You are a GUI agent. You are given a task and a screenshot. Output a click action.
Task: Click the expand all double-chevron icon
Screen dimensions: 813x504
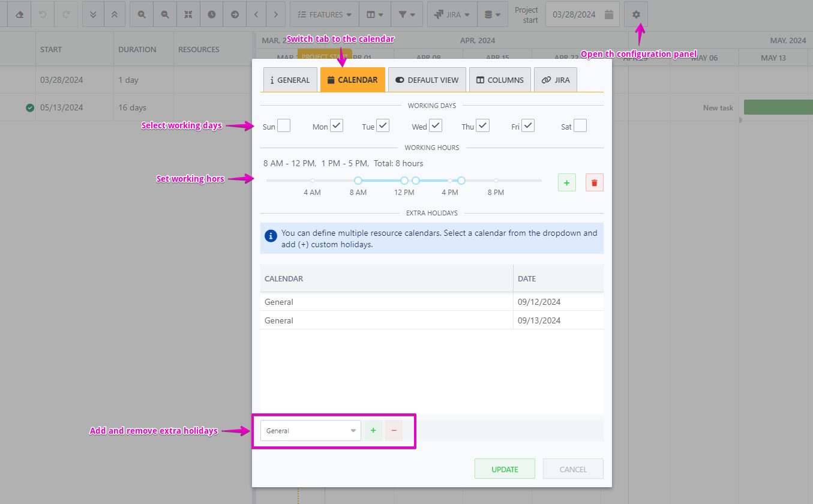click(93, 14)
